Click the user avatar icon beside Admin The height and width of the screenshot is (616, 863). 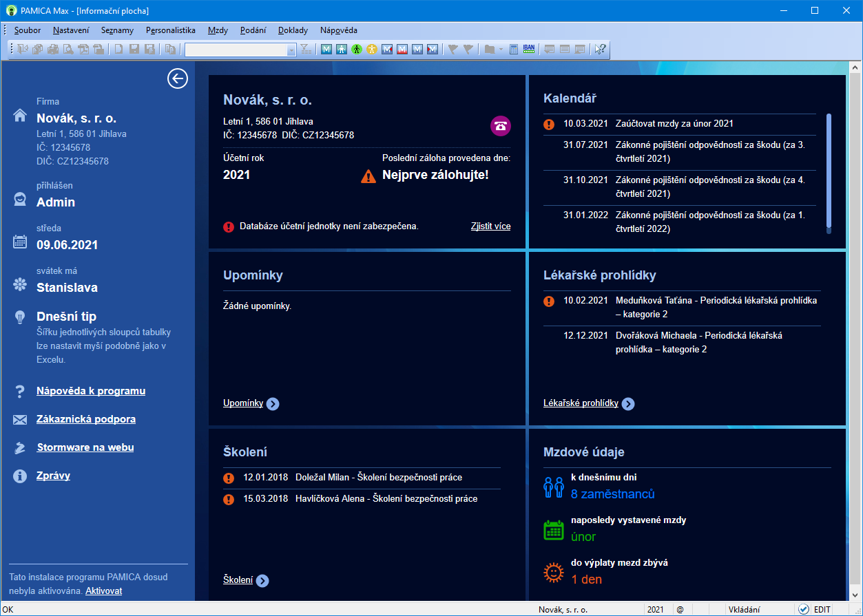[x=20, y=200]
